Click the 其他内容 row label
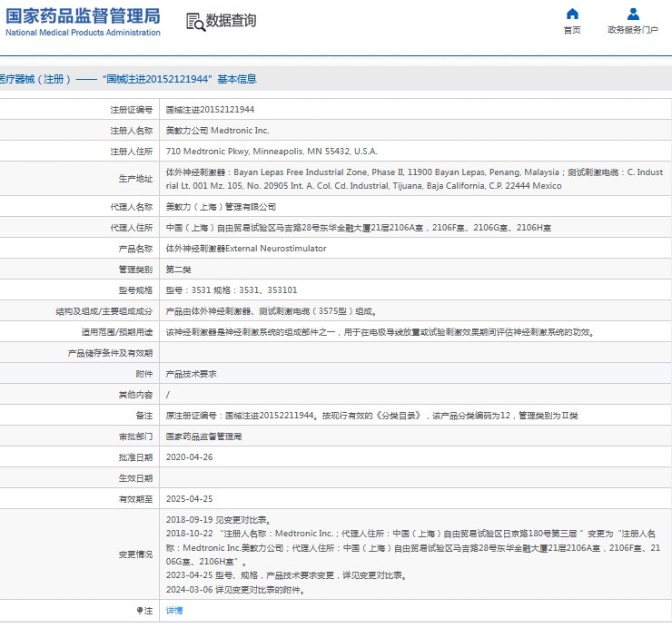This screenshot has width=672, height=628. tap(135, 395)
